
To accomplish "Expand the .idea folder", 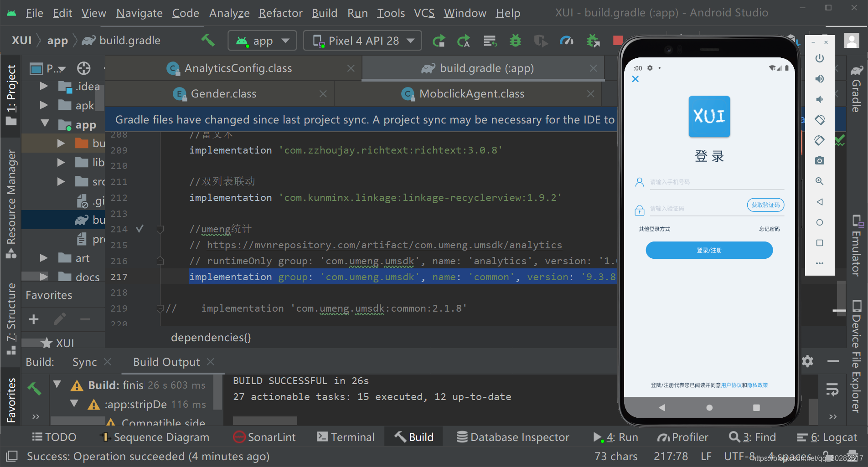I will coord(44,86).
